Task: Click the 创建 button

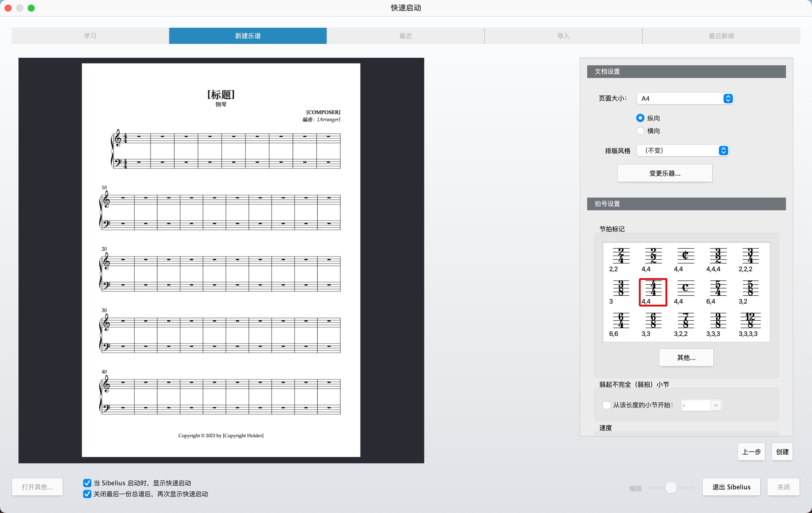Action: coord(782,452)
